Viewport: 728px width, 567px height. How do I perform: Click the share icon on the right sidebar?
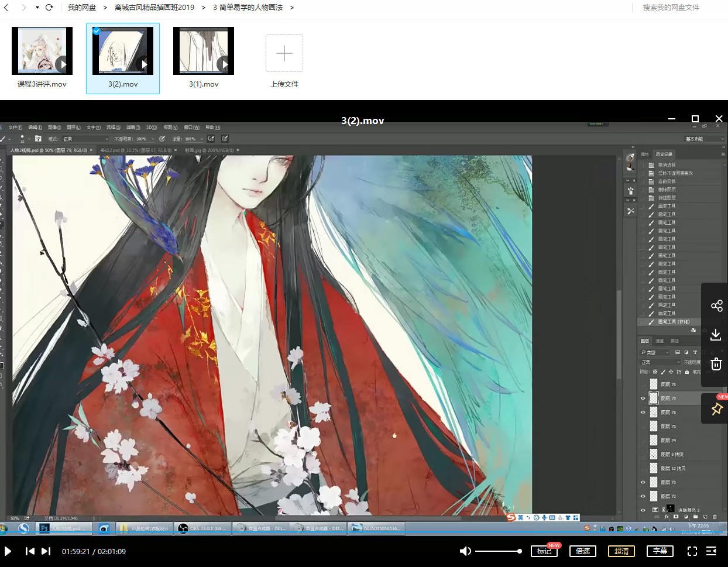pyautogui.click(x=716, y=305)
